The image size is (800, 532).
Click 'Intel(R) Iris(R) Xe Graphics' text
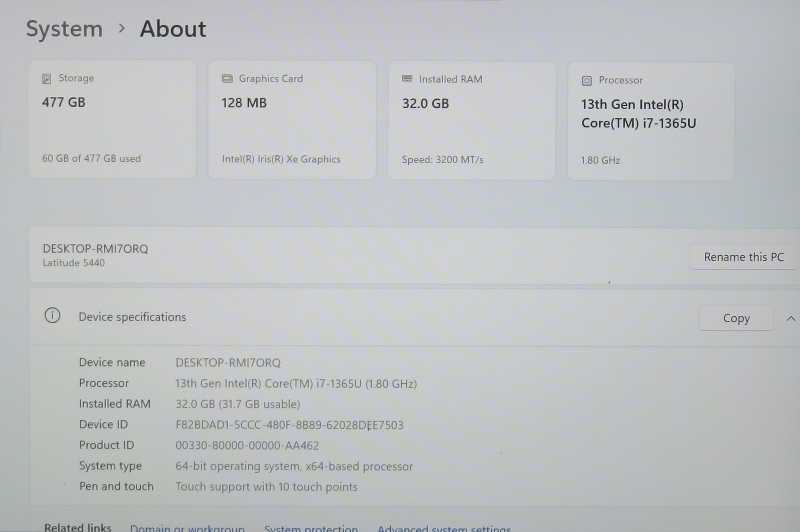coord(281,159)
